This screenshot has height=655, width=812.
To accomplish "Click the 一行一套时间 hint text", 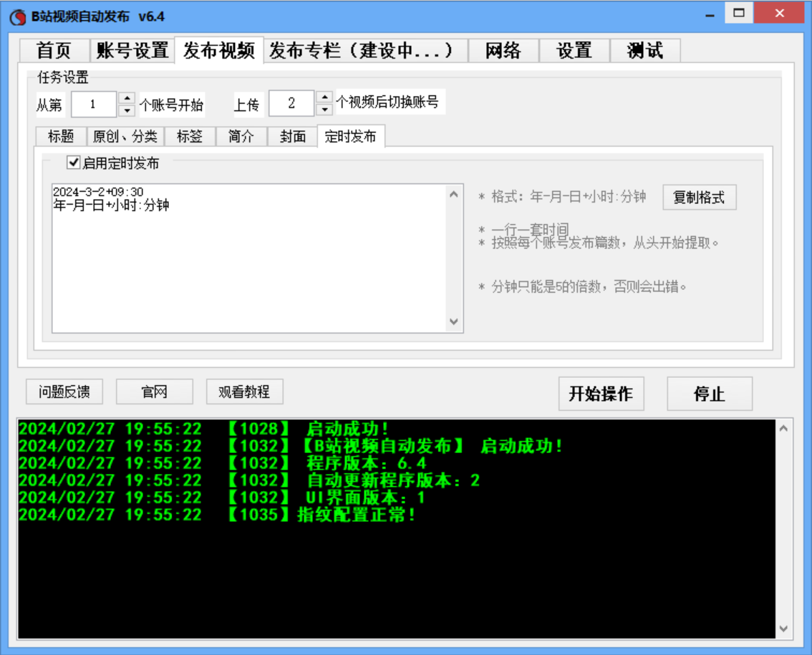I will coord(524,229).
